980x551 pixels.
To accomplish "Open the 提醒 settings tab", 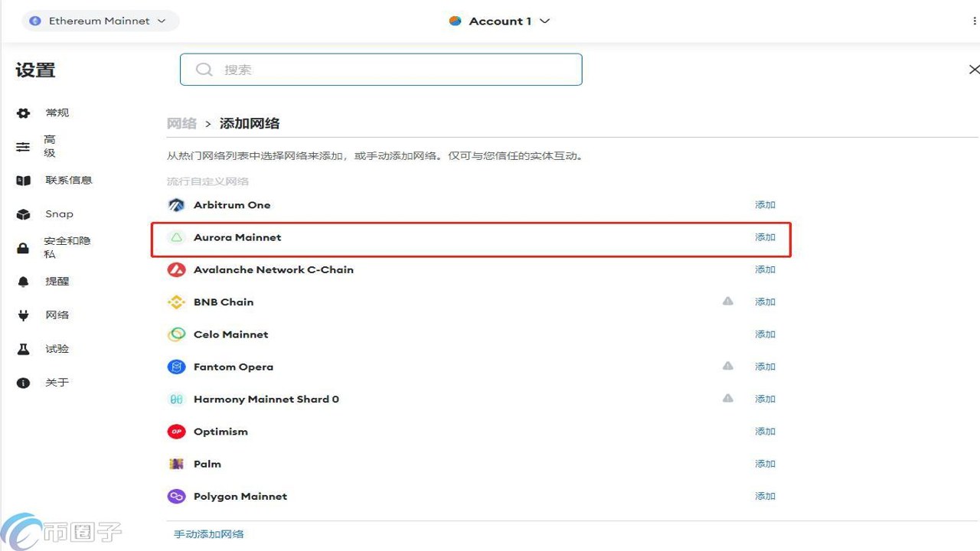I will 57,282.
